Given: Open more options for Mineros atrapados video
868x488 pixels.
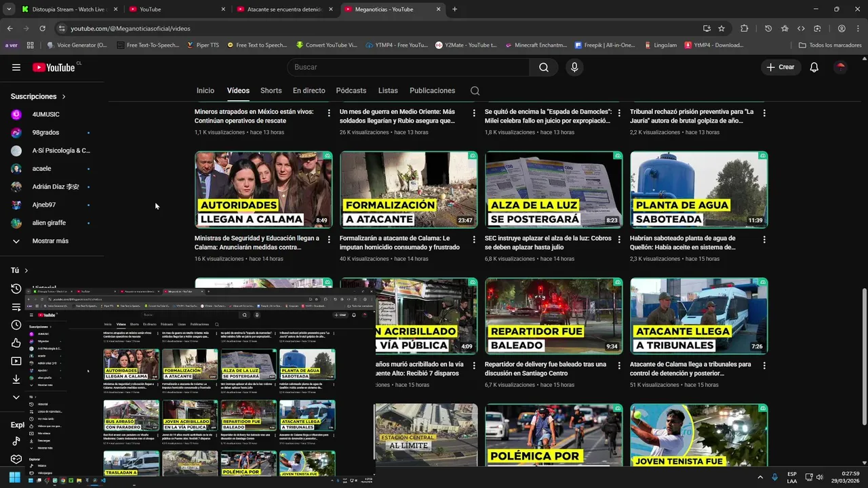Looking at the screenshot, I should [x=329, y=113].
